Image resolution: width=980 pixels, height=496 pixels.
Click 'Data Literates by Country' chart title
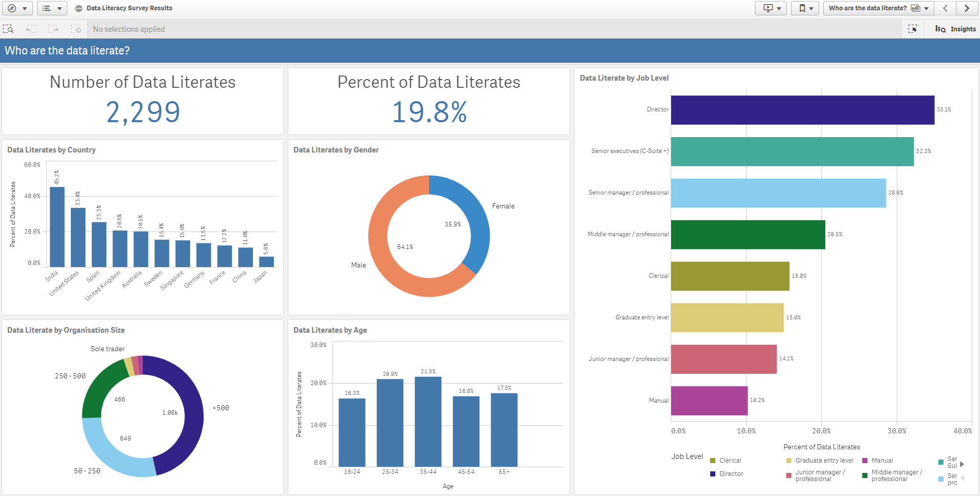click(x=51, y=150)
